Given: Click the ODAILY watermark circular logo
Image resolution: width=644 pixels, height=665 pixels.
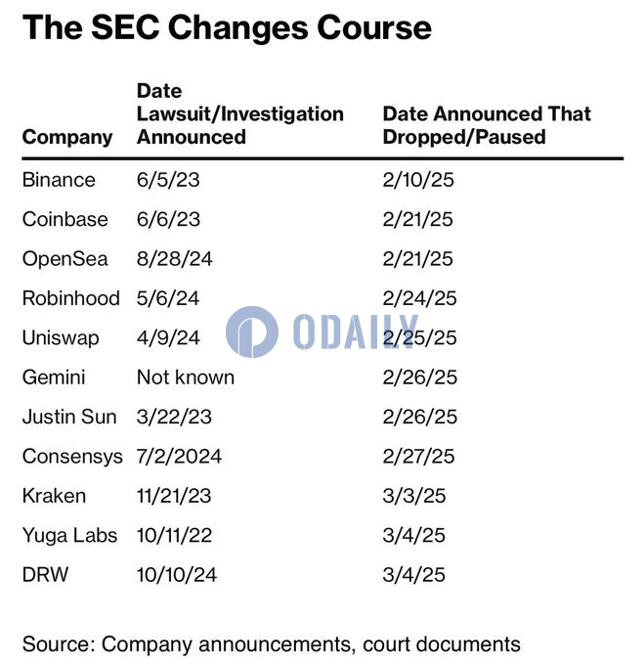Looking at the screenshot, I should pyautogui.click(x=252, y=332).
